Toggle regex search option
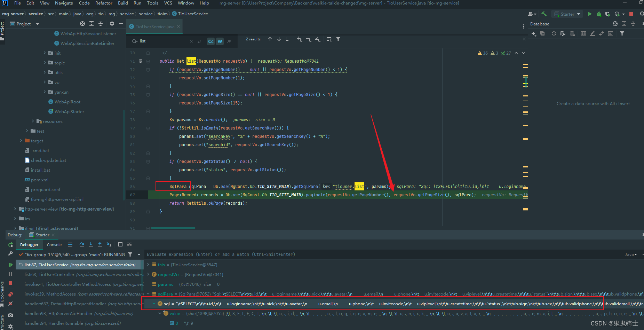Viewport: 644px width, 330px height. pos(229,41)
